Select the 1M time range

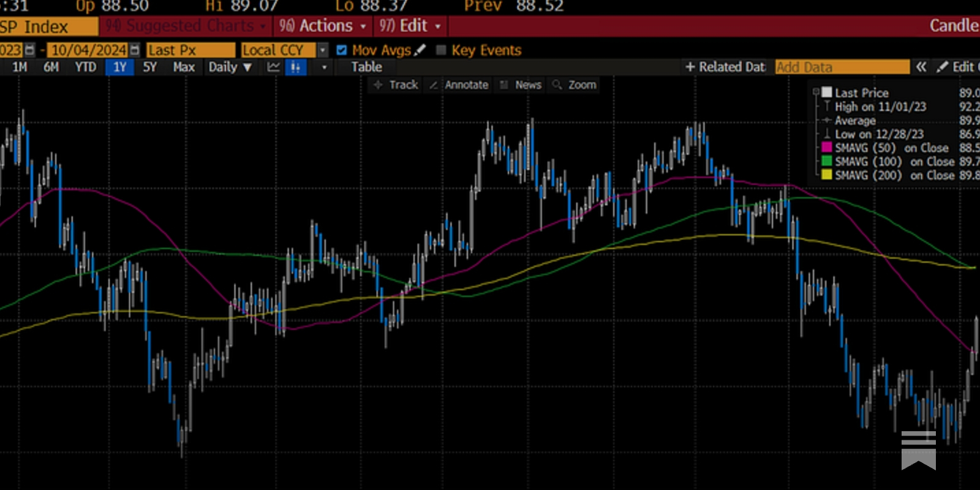click(20, 67)
